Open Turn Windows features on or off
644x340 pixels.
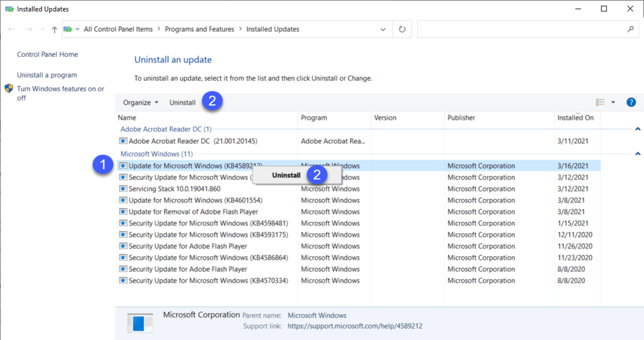point(61,93)
